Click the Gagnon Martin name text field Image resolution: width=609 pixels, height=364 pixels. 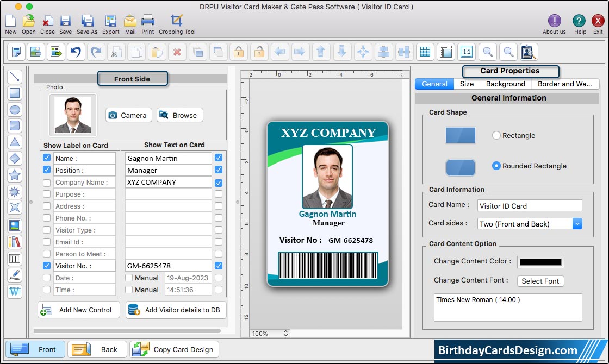click(x=168, y=158)
